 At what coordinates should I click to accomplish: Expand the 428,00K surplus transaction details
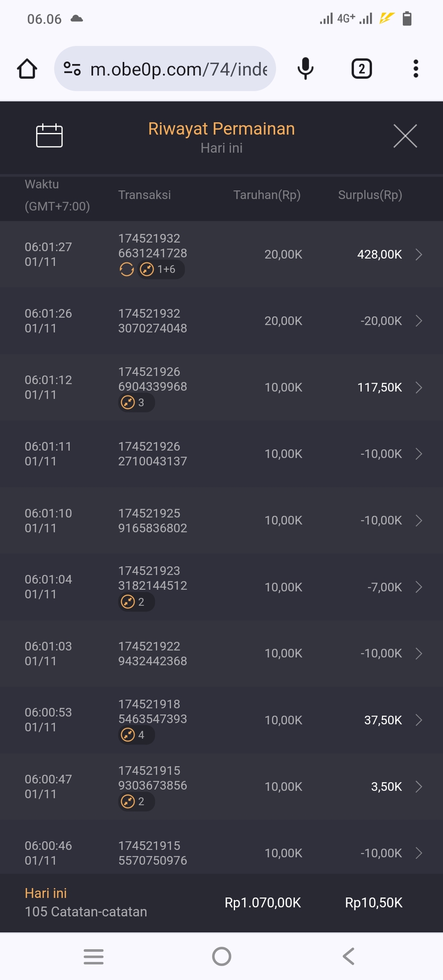tap(419, 254)
